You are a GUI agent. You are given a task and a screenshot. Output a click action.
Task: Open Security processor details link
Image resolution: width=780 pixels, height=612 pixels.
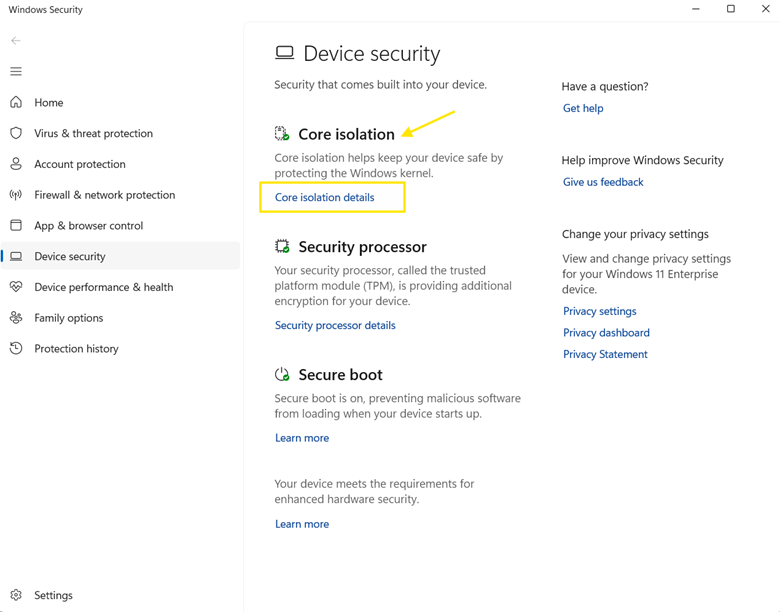pyautogui.click(x=335, y=326)
